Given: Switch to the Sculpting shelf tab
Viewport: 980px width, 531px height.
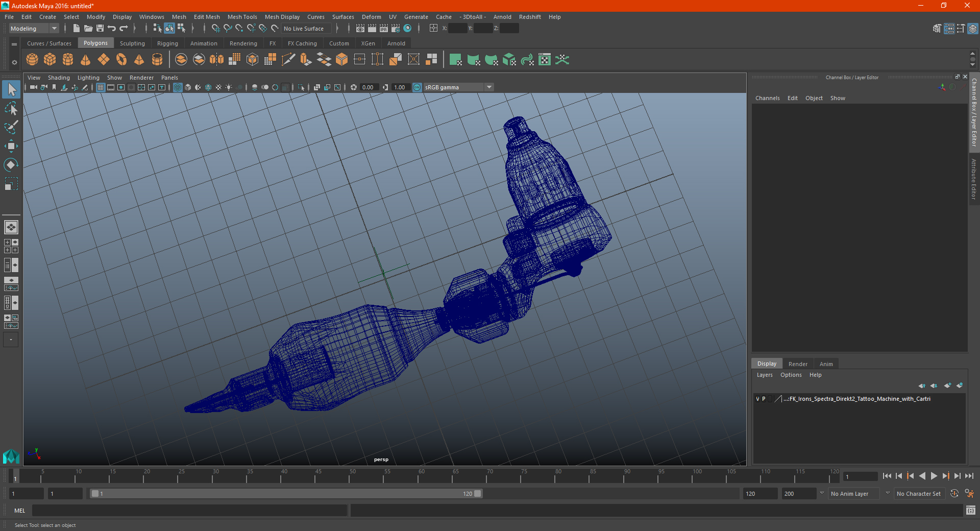Looking at the screenshot, I should (132, 43).
